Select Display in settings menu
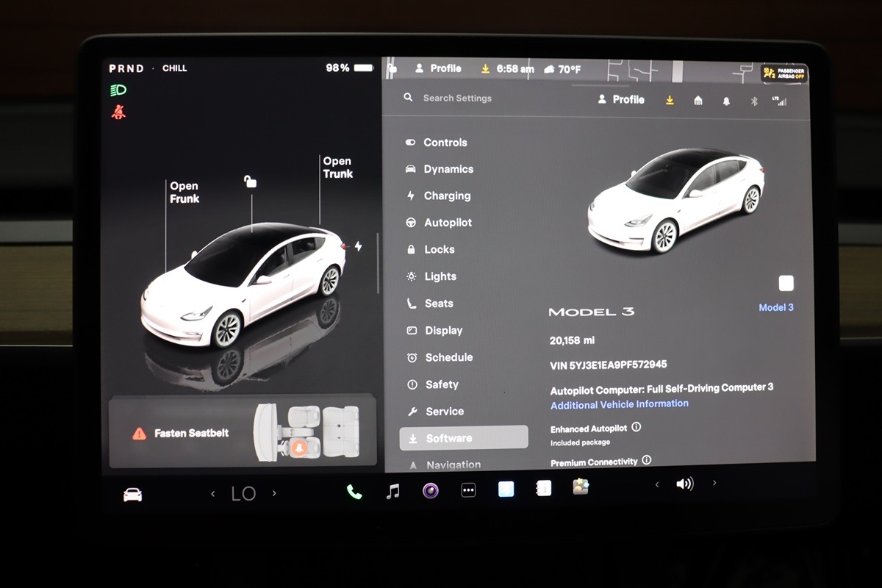Image resolution: width=882 pixels, height=588 pixels. (x=435, y=331)
